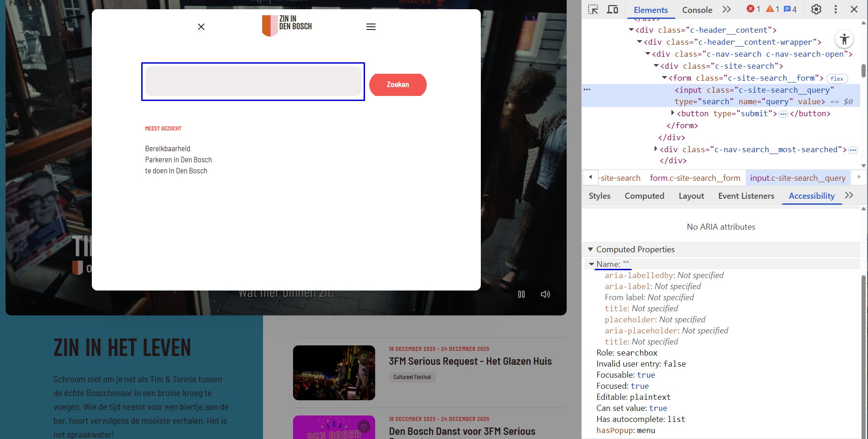The image size is (868, 439).
Task: Open the hamburger menu in site header
Action: [x=371, y=27]
